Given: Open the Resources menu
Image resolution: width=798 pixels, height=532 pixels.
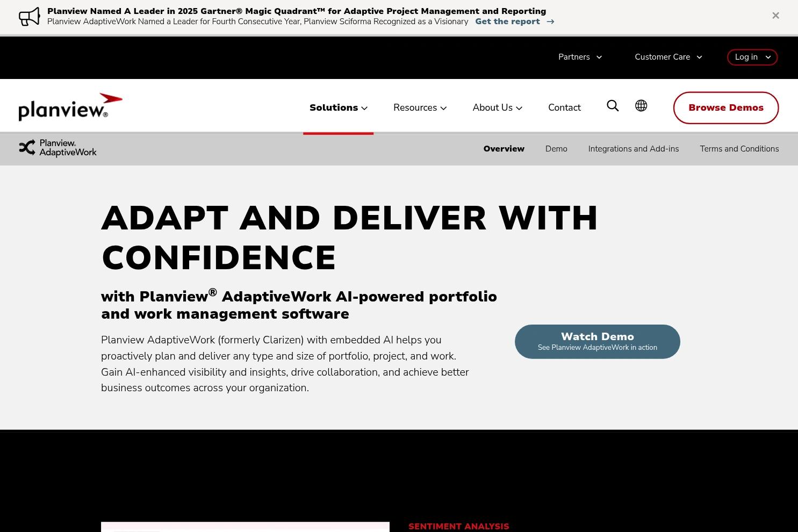Looking at the screenshot, I should (x=420, y=107).
